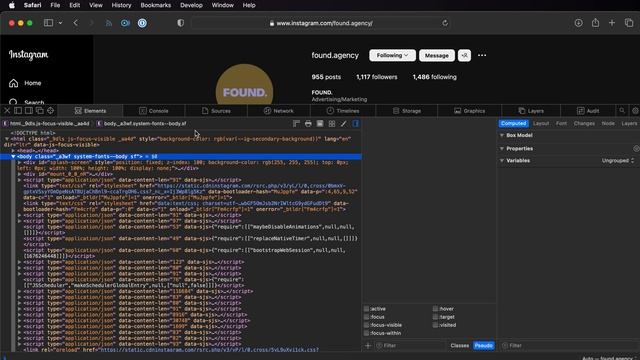View the 1,117 followers list
Viewport: 640px width, 360px height.
(x=376, y=77)
